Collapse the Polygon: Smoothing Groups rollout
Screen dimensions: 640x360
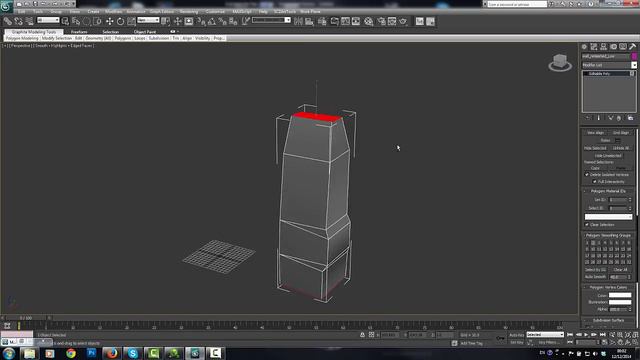pos(608,236)
